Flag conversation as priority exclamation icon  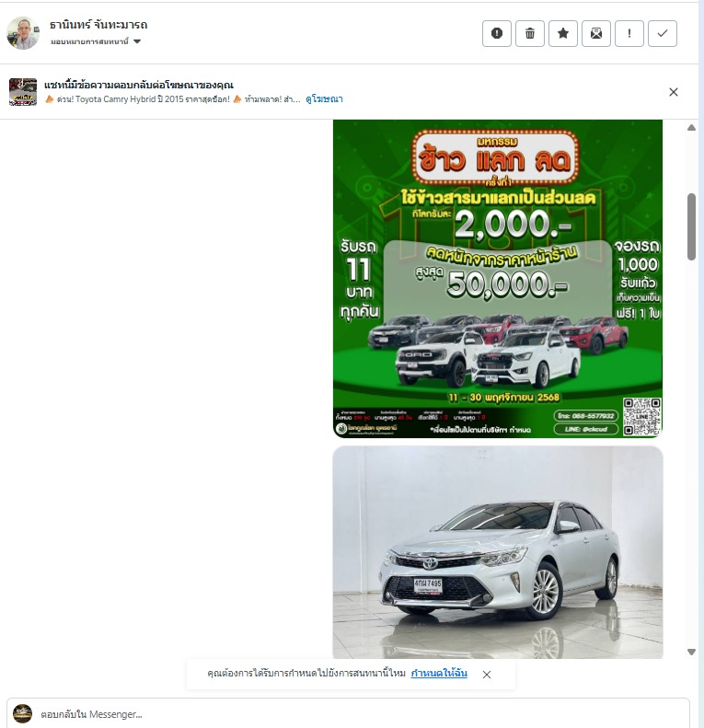tap(629, 33)
